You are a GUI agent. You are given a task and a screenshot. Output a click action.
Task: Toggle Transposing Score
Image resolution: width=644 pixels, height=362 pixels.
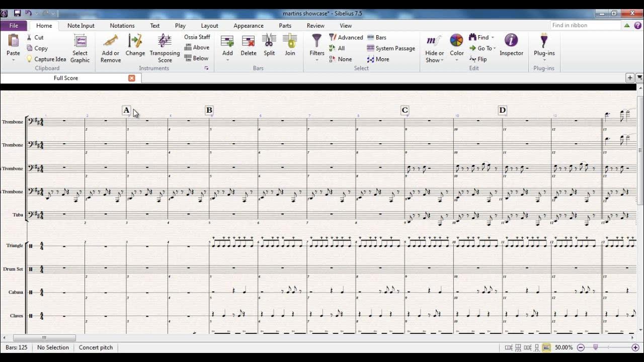pyautogui.click(x=165, y=48)
